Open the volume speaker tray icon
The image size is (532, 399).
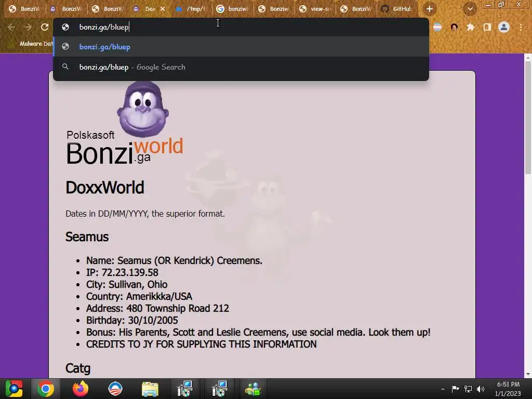click(x=481, y=389)
